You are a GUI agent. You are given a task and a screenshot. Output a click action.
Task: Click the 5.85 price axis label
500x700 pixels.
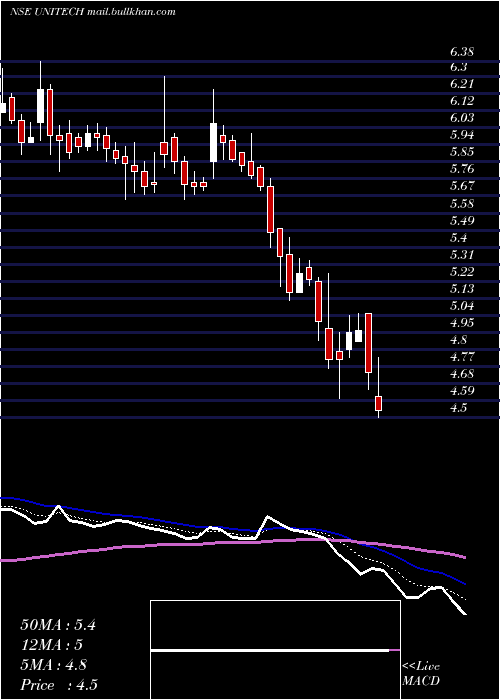coord(462,152)
